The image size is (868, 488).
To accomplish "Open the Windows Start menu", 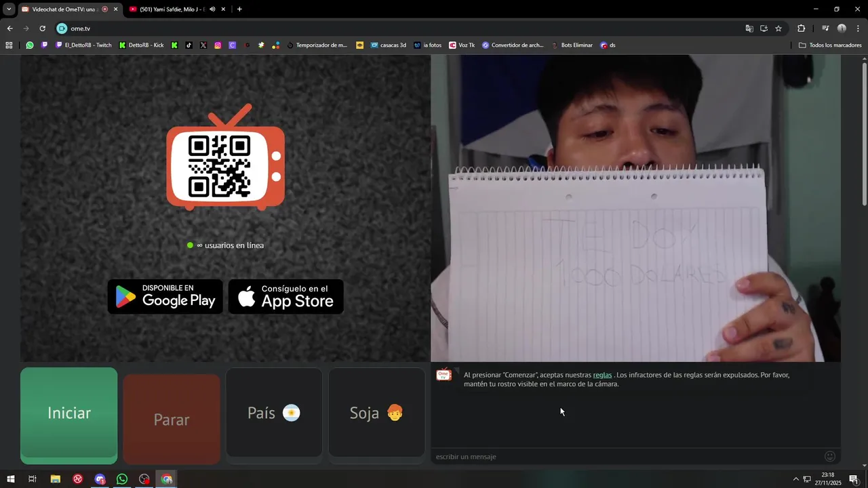I will click(x=10, y=479).
